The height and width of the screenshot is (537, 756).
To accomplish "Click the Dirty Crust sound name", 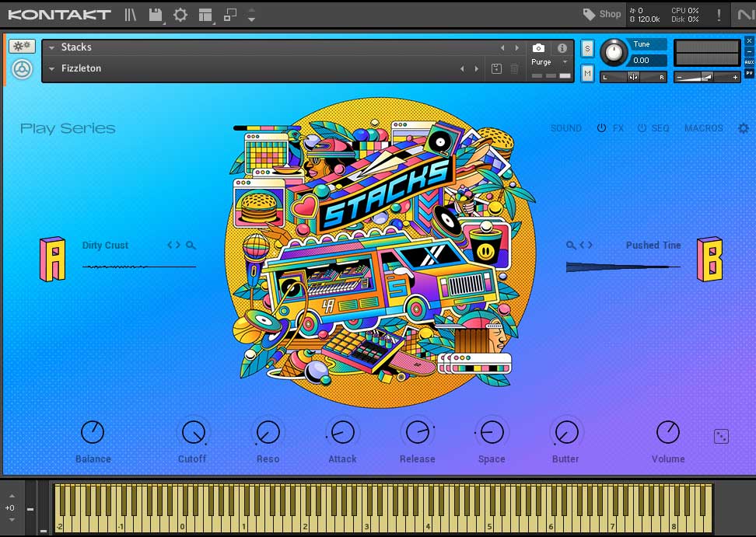I will pos(105,245).
